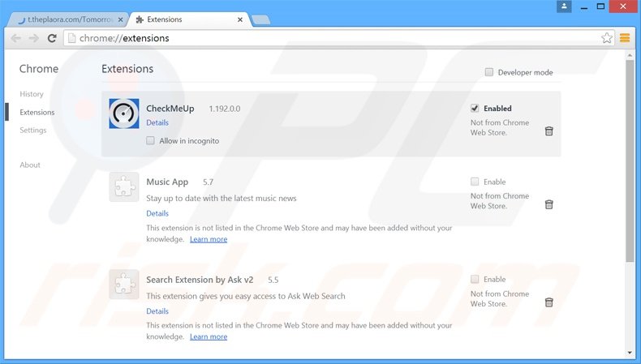Delete Search Extension by Ask v2 via trash icon
Image resolution: width=641 pixels, height=364 pixels.
pos(549,302)
